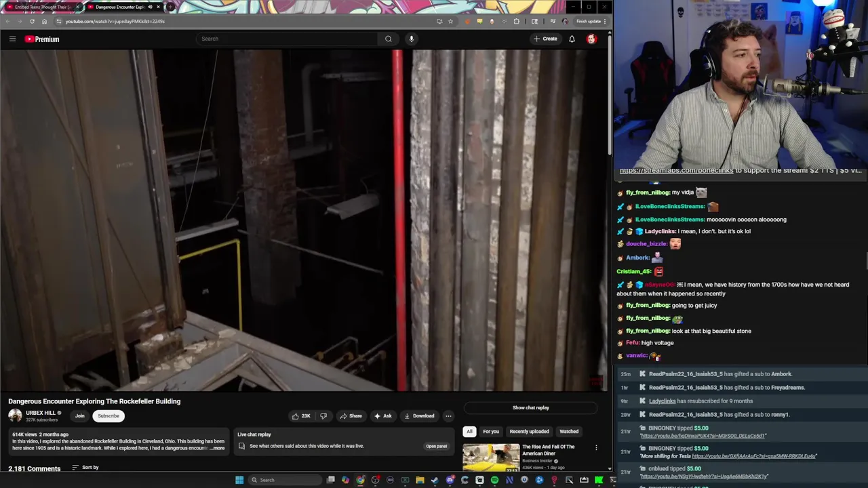Open The Rise And Fall thumbnail
This screenshot has height=488, width=868.
click(491, 457)
